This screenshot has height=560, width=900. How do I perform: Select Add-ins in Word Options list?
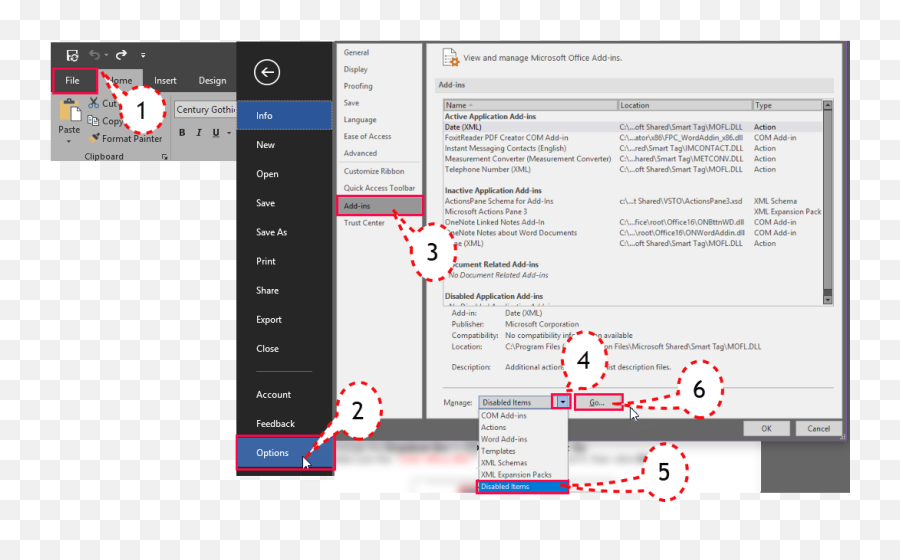[x=379, y=205]
